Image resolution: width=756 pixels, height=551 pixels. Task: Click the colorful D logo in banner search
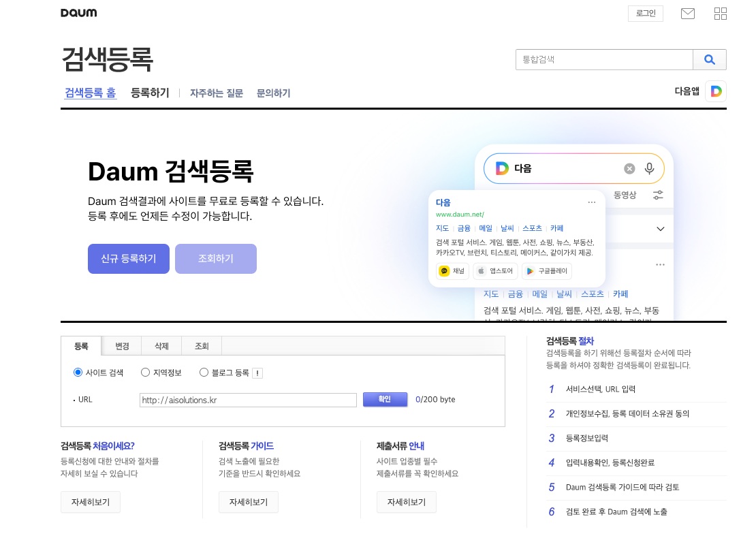(x=502, y=168)
